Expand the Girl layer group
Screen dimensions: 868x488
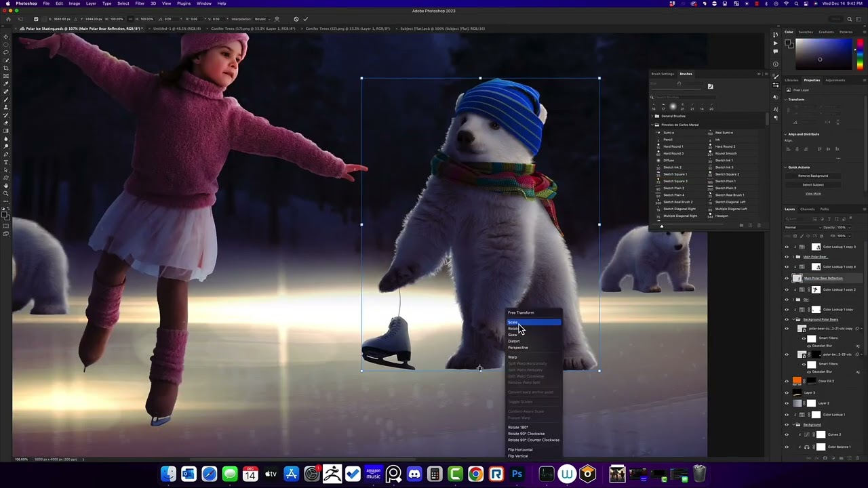point(795,299)
